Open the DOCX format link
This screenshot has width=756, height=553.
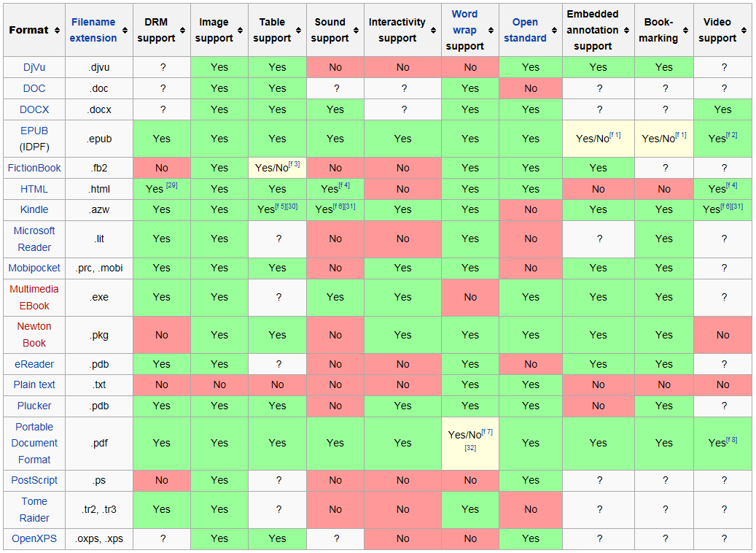[34, 109]
